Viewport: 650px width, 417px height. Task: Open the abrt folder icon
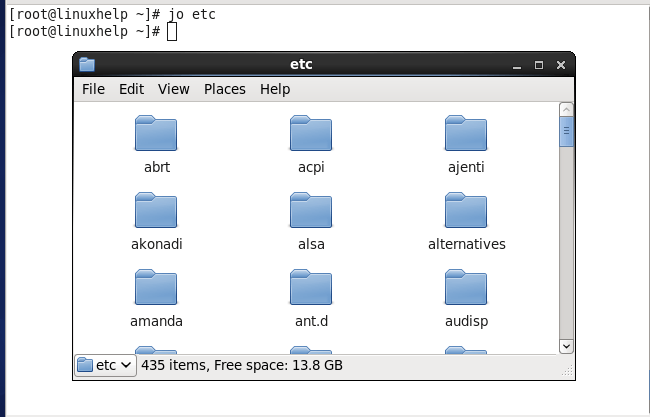tap(156, 133)
